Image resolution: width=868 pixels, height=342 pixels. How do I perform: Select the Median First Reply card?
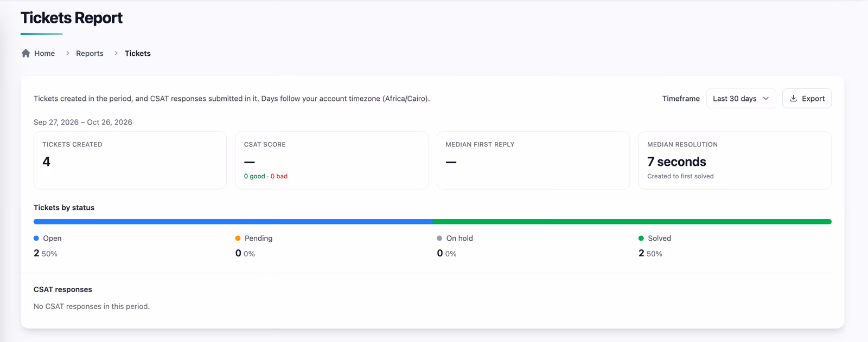pyautogui.click(x=533, y=160)
